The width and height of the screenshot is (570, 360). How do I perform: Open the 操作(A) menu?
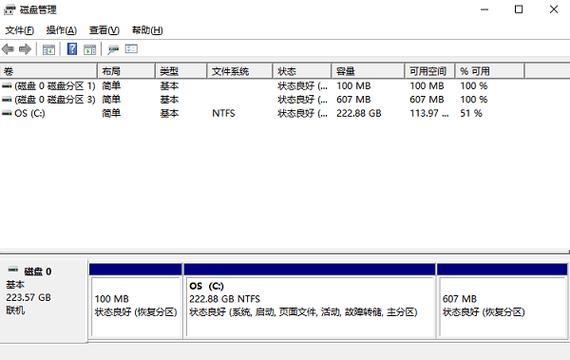61,30
